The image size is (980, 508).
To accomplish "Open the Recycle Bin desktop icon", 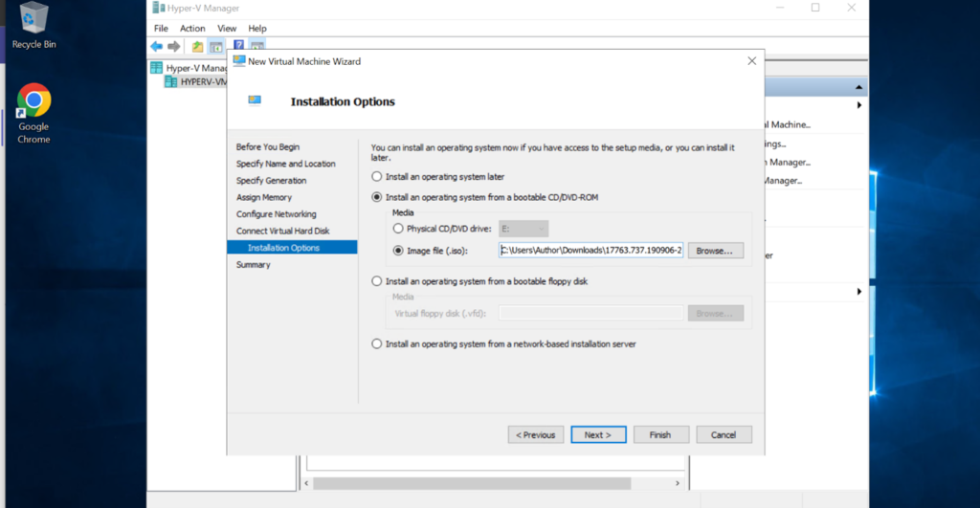I will point(33,25).
